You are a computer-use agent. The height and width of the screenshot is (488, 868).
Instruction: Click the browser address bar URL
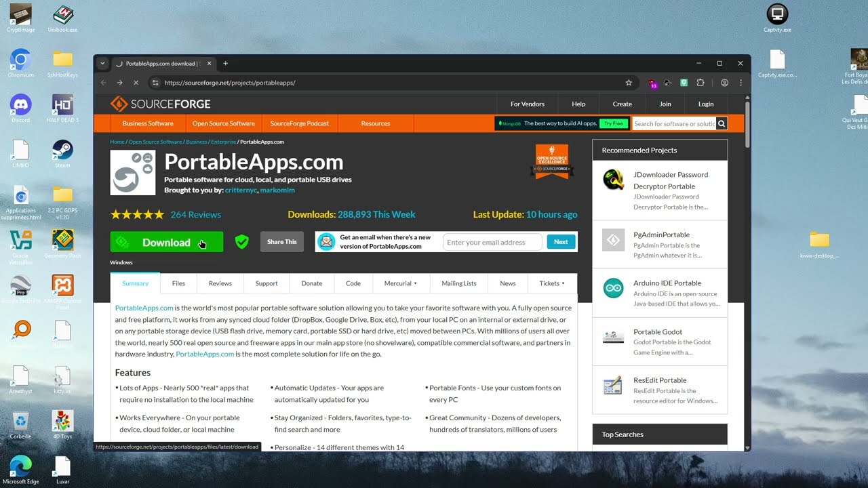point(230,83)
